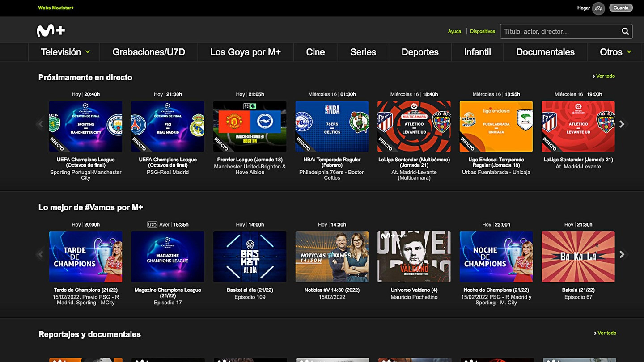Click 'Bakalá (21/22)' title
Screen dimensions: 644x362
[x=578, y=290]
